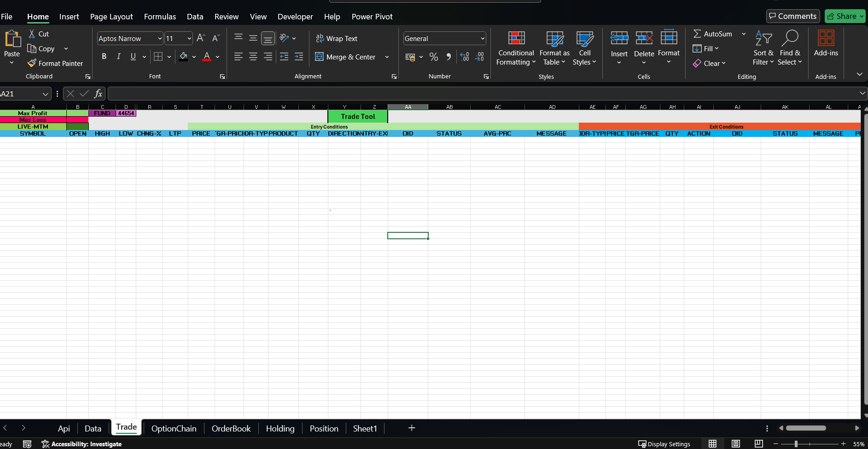Click the red font color swatch

click(207, 56)
